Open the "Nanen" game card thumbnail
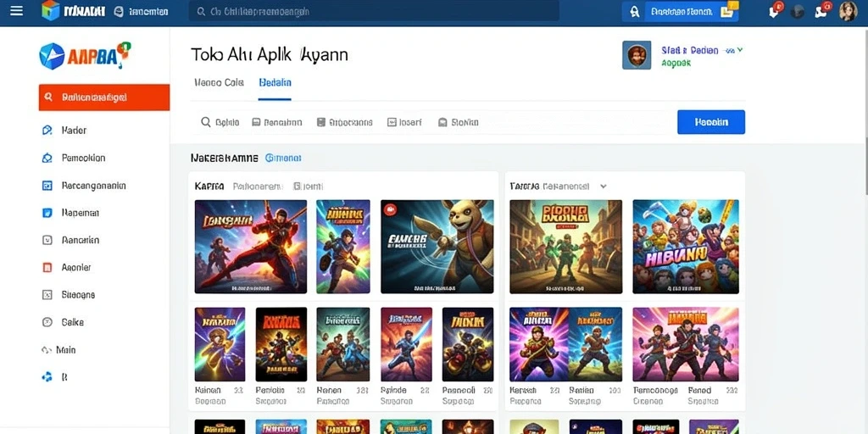The image size is (868, 434). click(x=343, y=344)
